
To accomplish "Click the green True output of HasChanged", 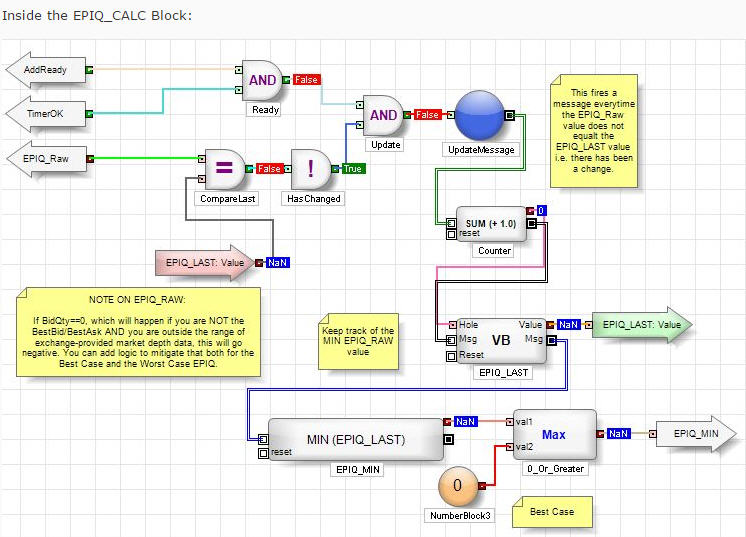I will (x=353, y=169).
